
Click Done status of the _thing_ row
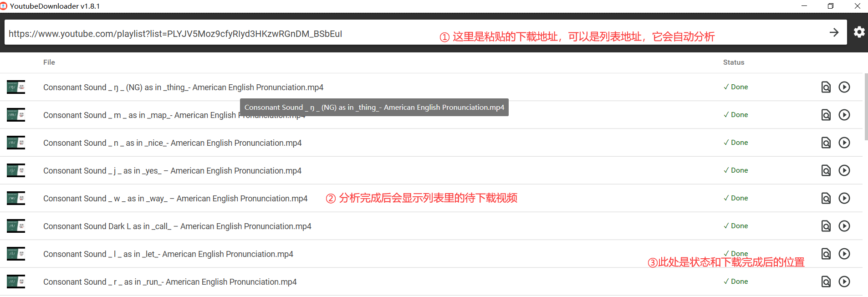click(x=735, y=87)
